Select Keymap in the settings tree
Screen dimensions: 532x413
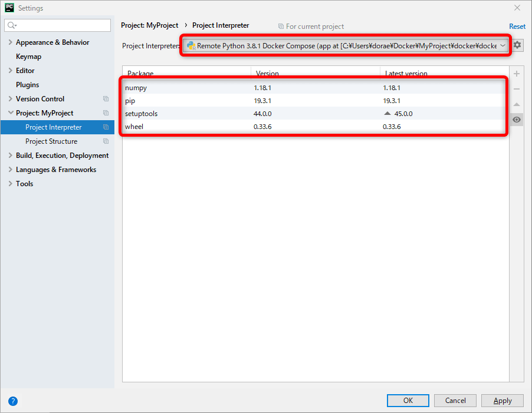28,57
